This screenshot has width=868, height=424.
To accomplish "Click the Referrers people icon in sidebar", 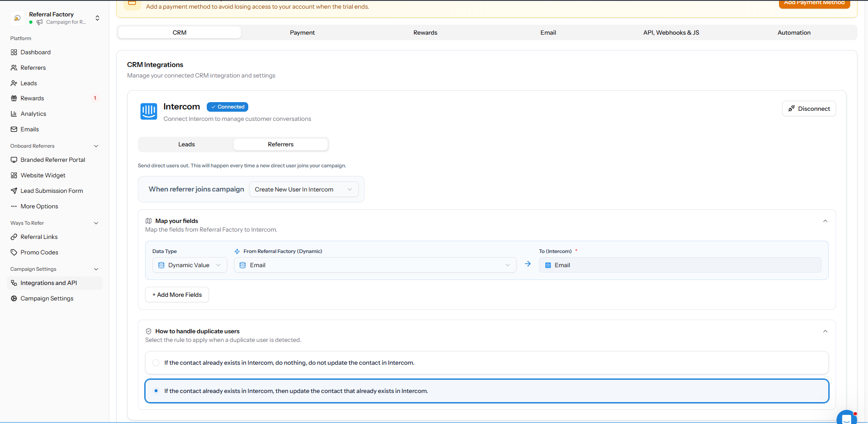I will 14,68.
